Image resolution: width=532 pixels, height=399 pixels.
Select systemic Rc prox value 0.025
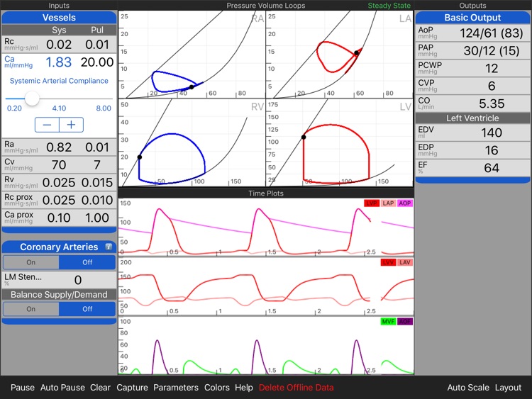tap(59, 200)
